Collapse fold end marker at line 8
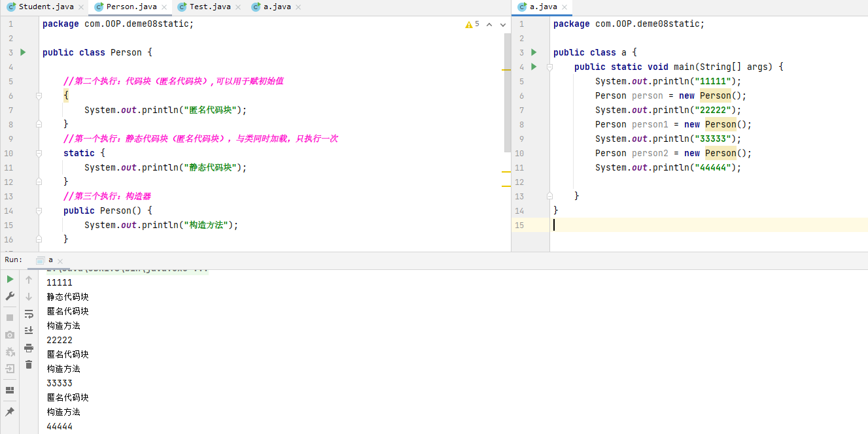Image resolution: width=868 pixels, height=434 pixels. pyautogui.click(x=39, y=124)
